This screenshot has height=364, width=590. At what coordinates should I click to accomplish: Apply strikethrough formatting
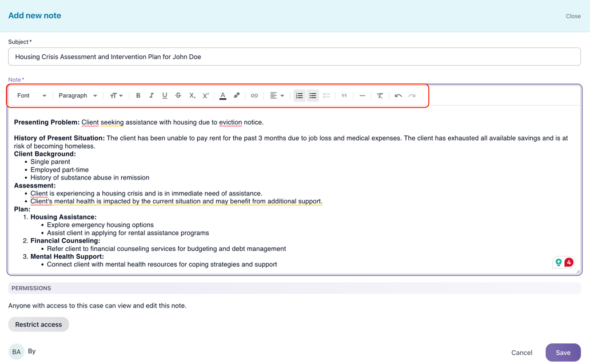[x=178, y=95]
